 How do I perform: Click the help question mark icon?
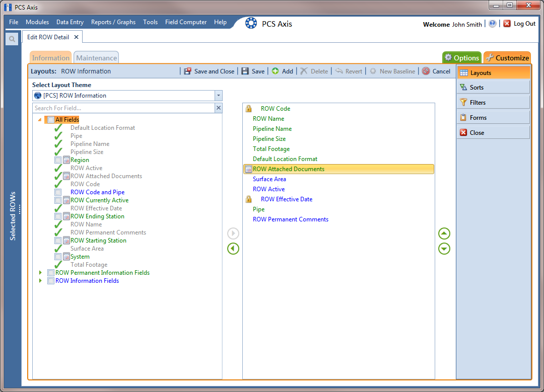(492, 24)
